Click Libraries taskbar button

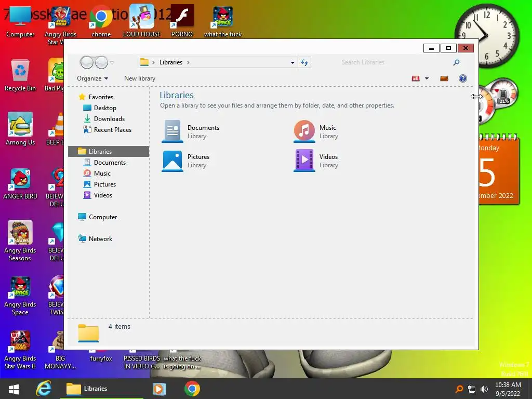[102, 389]
